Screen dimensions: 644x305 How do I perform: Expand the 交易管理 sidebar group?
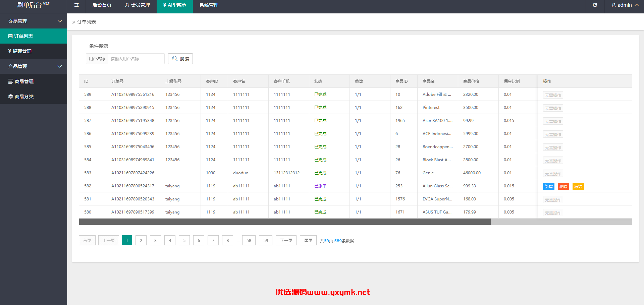34,21
